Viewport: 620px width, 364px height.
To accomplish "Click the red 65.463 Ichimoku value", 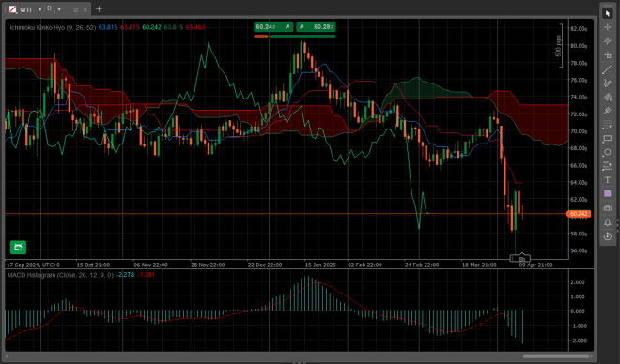I will point(195,27).
